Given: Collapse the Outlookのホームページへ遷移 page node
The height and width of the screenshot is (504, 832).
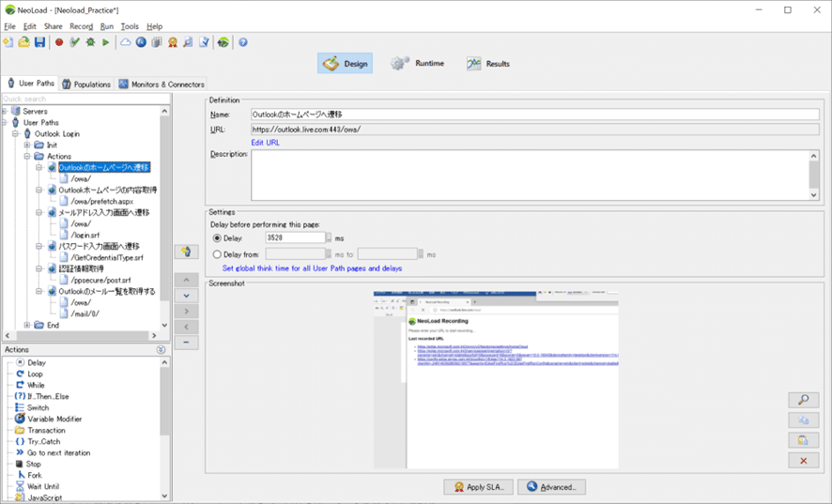Looking at the screenshot, I should [39, 168].
